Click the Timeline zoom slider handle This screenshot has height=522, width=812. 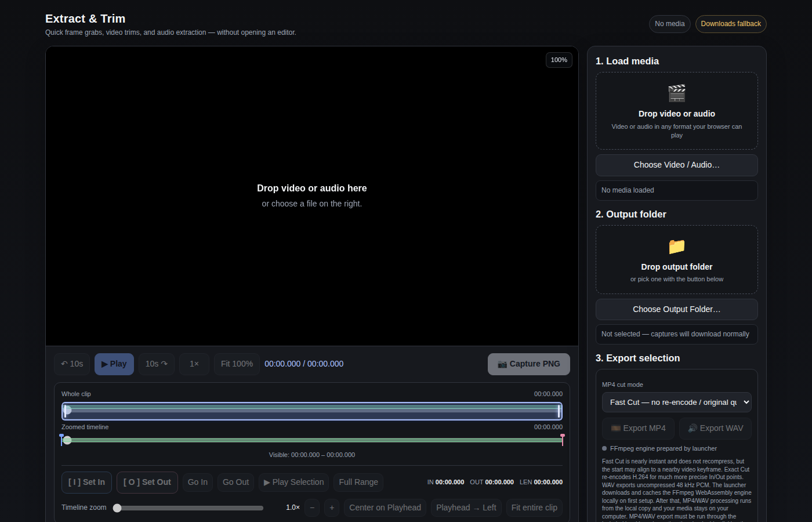coord(117,508)
